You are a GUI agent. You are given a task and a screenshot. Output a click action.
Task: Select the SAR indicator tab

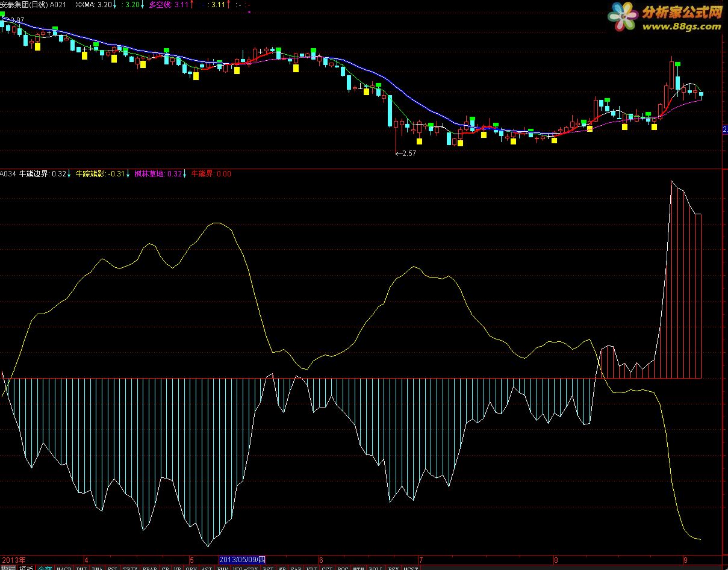(x=296, y=568)
